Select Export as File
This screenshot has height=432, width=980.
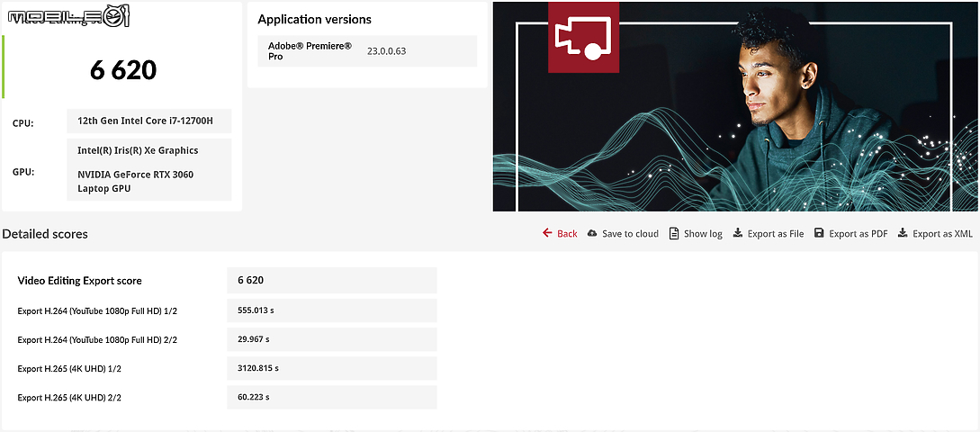coord(776,234)
